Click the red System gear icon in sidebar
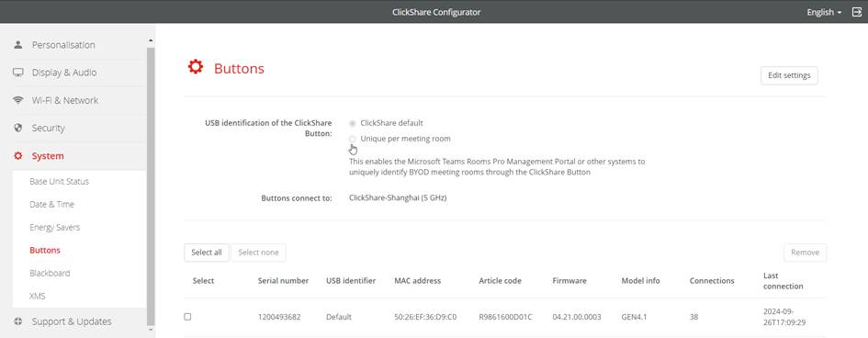The height and width of the screenshot is (338, 868). click(18, 156)
